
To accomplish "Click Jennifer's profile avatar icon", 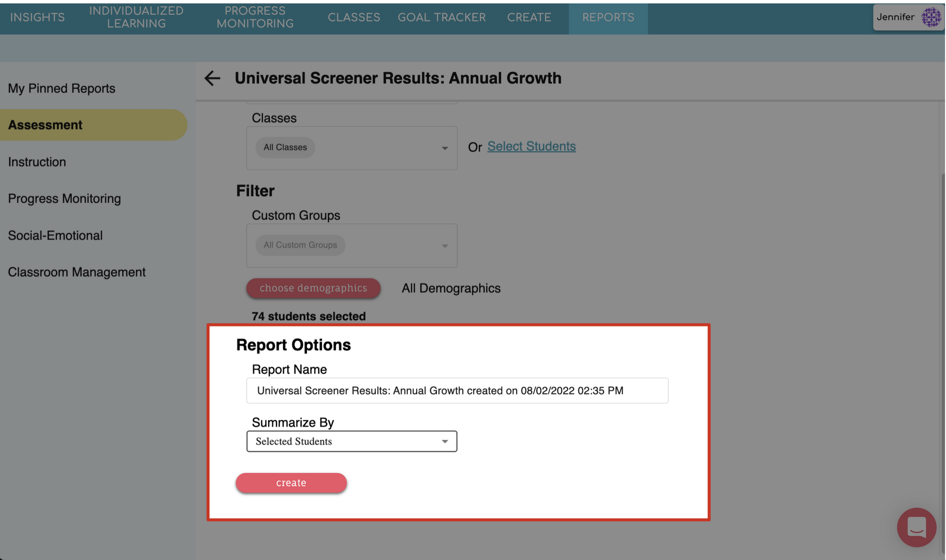I will click(931, 17).
